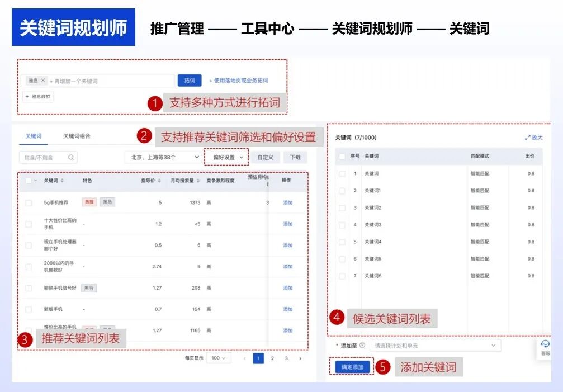
Task: Click the next page arrow in pagination
Action: pyautogui.click(x=299, y=358)
